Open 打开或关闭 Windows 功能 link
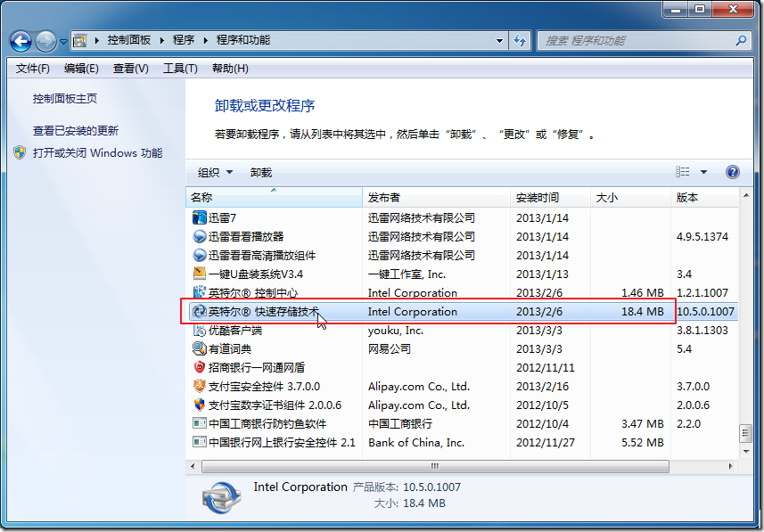The width and height of the screenshot is (764, 532). pos(97,153)
